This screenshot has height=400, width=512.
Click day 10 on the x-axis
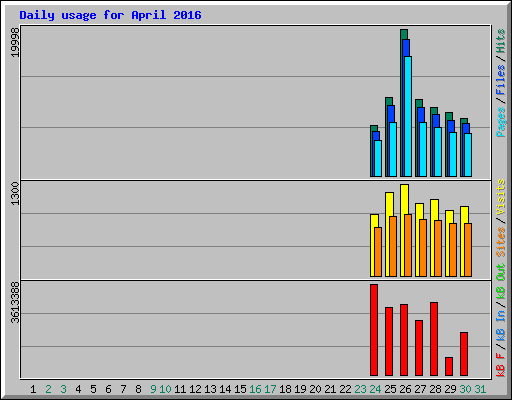coord(165,389)
